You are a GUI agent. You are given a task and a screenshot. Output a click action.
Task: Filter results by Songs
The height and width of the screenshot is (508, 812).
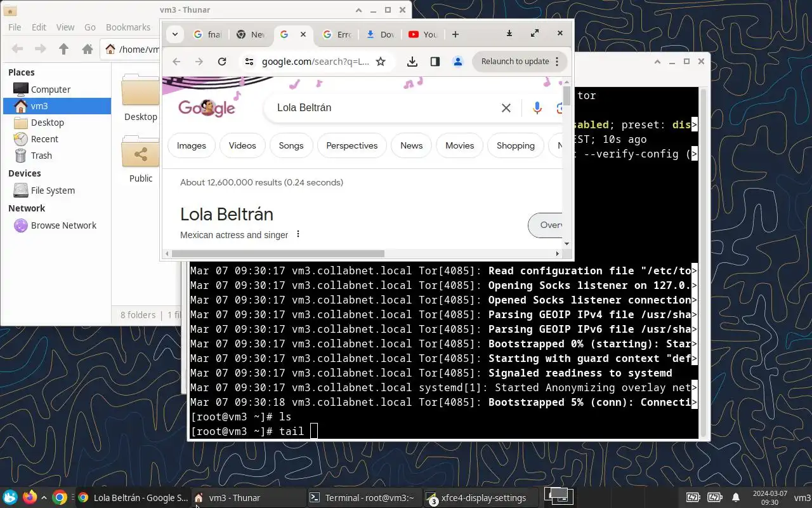point(291,145)
